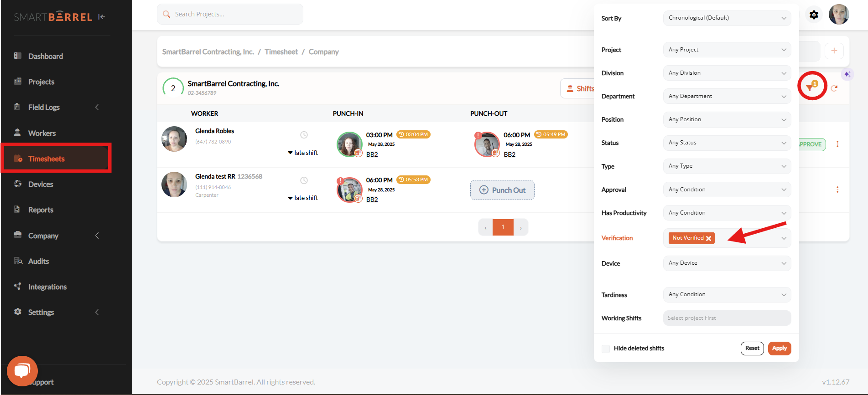Click the Reports icon in sidebar

[x=17, y=210]
